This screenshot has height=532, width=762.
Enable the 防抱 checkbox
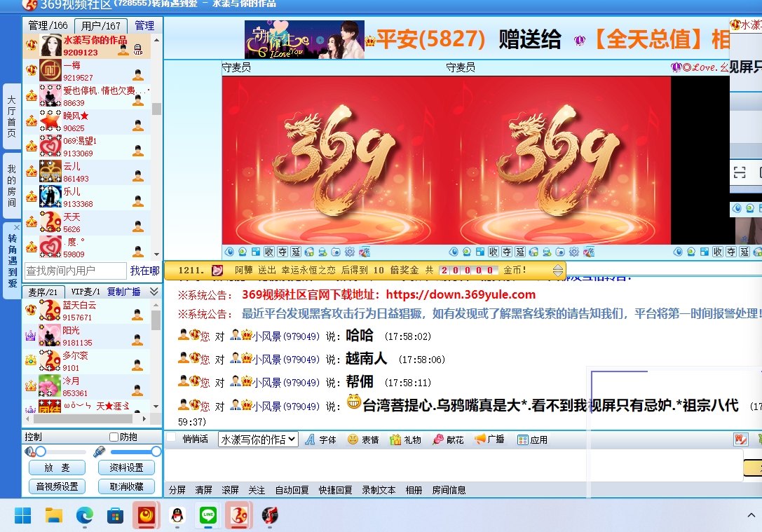[x=114, y=437]
